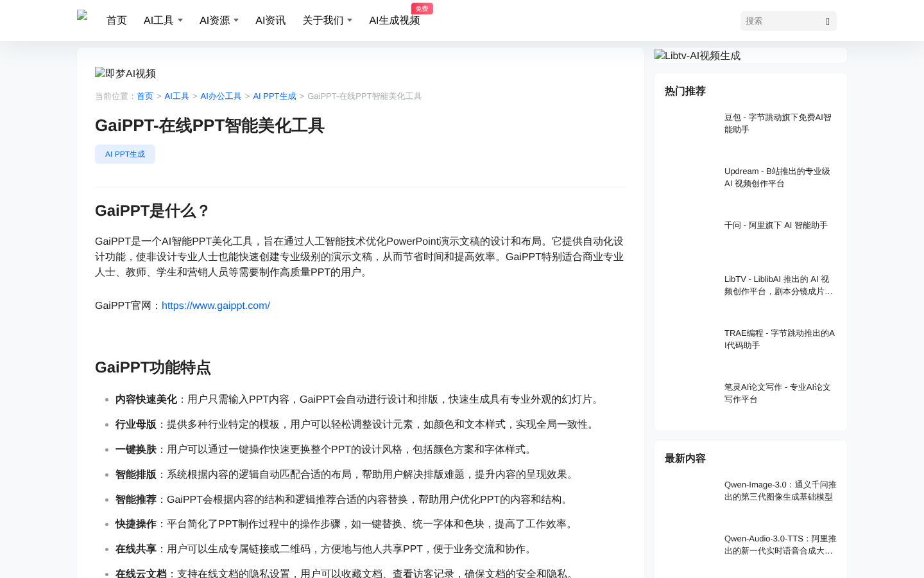The image size is (924, 578).
Task: Click the bold 内容快速美化 feature label
Action: [146, 399]
